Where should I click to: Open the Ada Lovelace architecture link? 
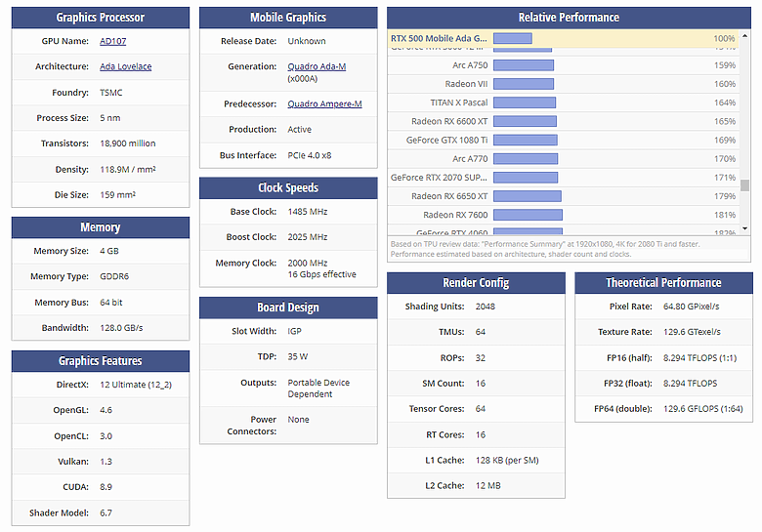pos(125,66)
